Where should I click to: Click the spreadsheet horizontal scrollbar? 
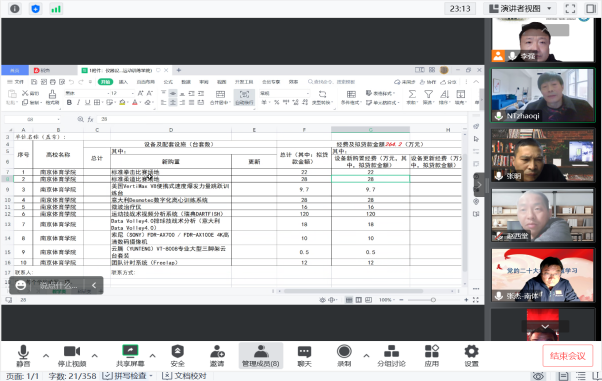point(353,291)
